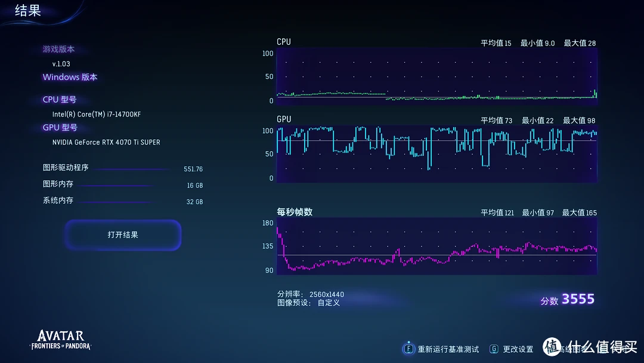Click the G key icon for changing settings
Viewport: 644px width, 363px height.
[x=494, y=349]
